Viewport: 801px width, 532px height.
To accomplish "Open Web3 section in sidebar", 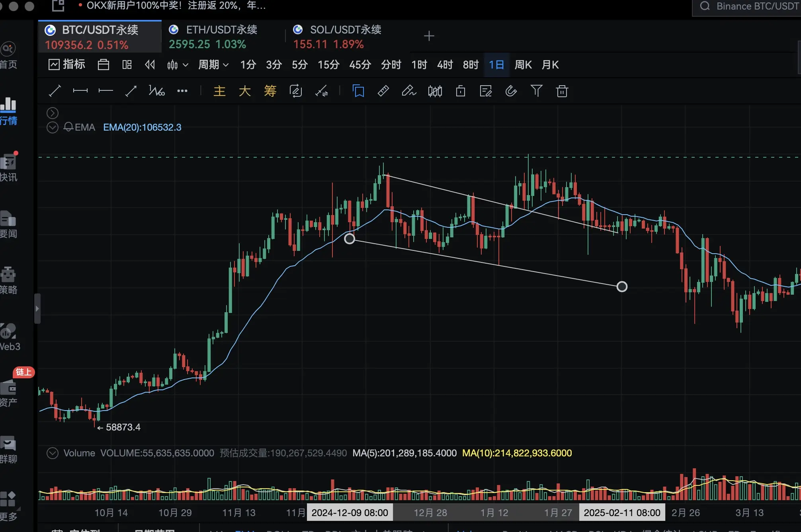I will tap(10, 338).
